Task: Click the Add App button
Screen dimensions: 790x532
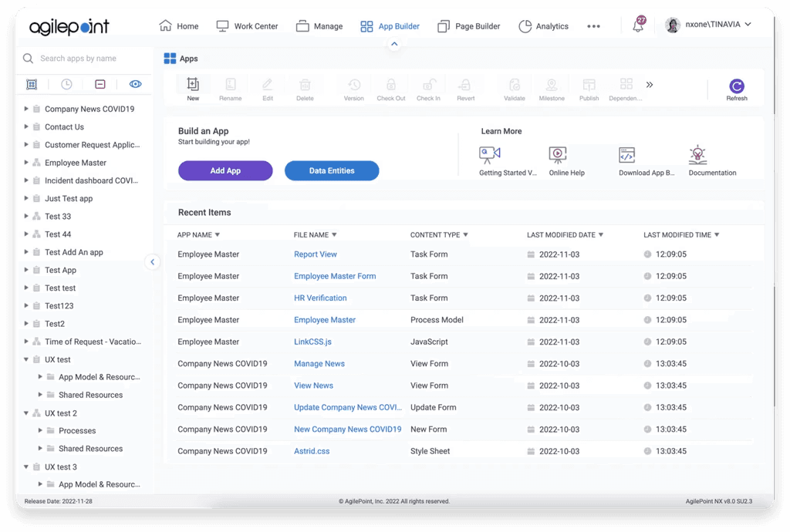Action: click(225, 170)
